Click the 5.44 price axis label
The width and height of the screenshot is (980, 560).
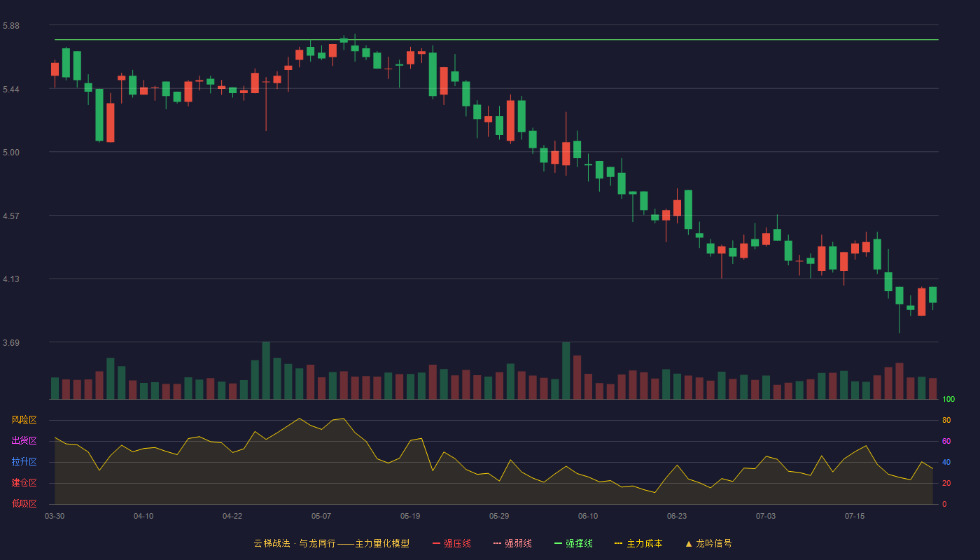(x=11, y=90)
